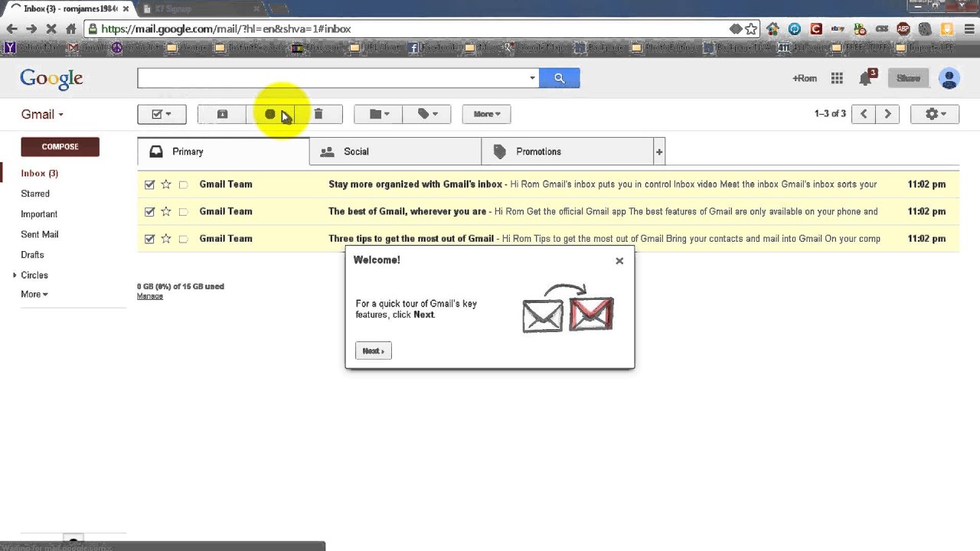The width and height of the screenshot is (980, 551).
Task: Open the notifications bell icon
Action: pos(866,78)
